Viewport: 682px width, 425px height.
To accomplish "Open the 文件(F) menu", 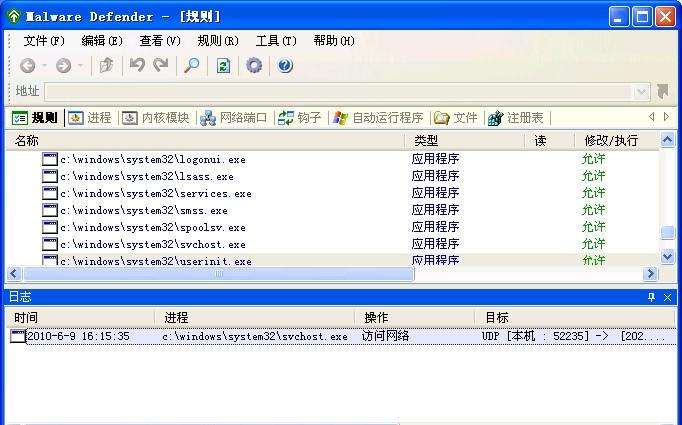I will [44, 41].
